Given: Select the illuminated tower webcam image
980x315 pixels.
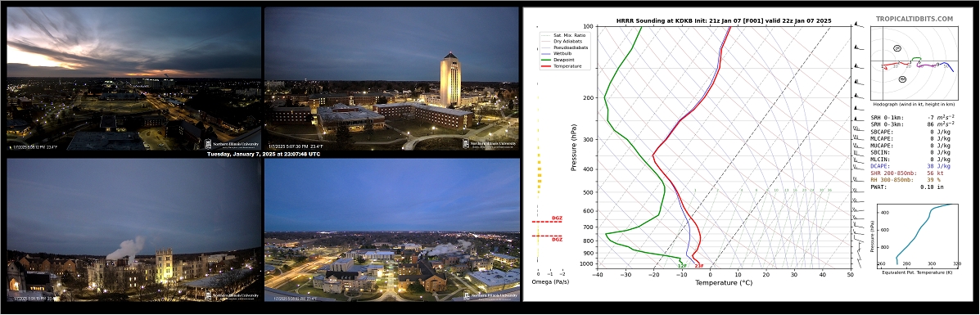Looking at the screenshot, I should (x=392, y=79).
